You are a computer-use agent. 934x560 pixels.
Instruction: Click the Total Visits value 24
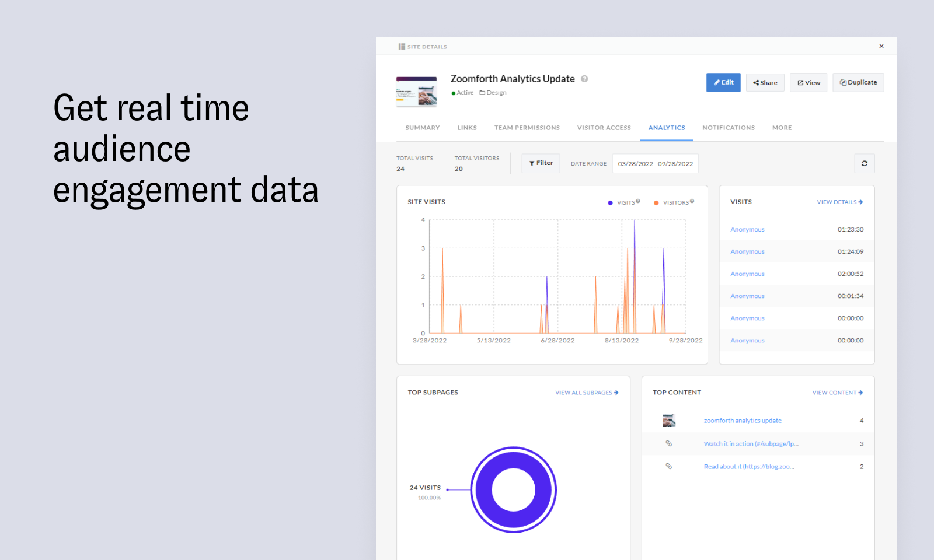click(x=400, y=169)
